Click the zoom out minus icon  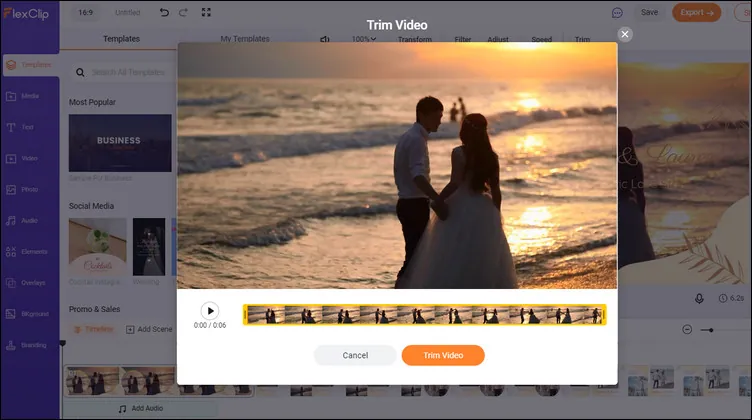tap(687, 329)
